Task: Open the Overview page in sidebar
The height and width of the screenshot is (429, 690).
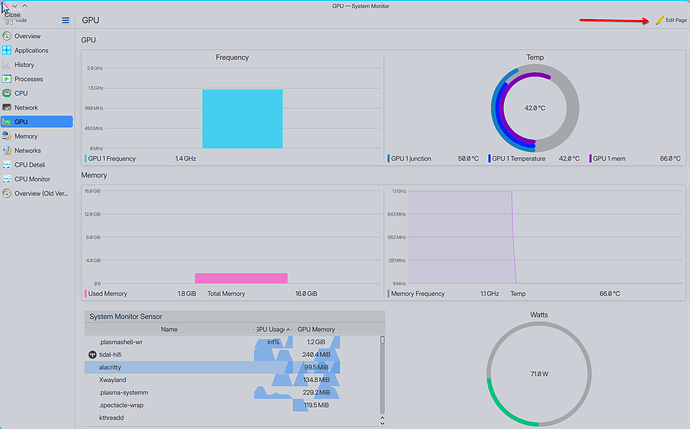Action: 27,36
